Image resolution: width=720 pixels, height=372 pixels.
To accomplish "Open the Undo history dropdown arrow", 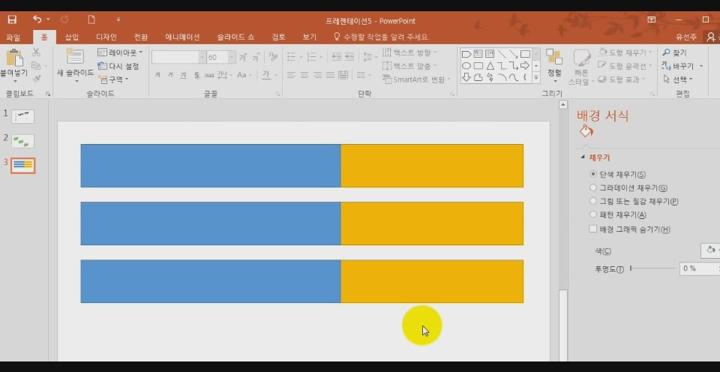I will [x=48, y=20].
